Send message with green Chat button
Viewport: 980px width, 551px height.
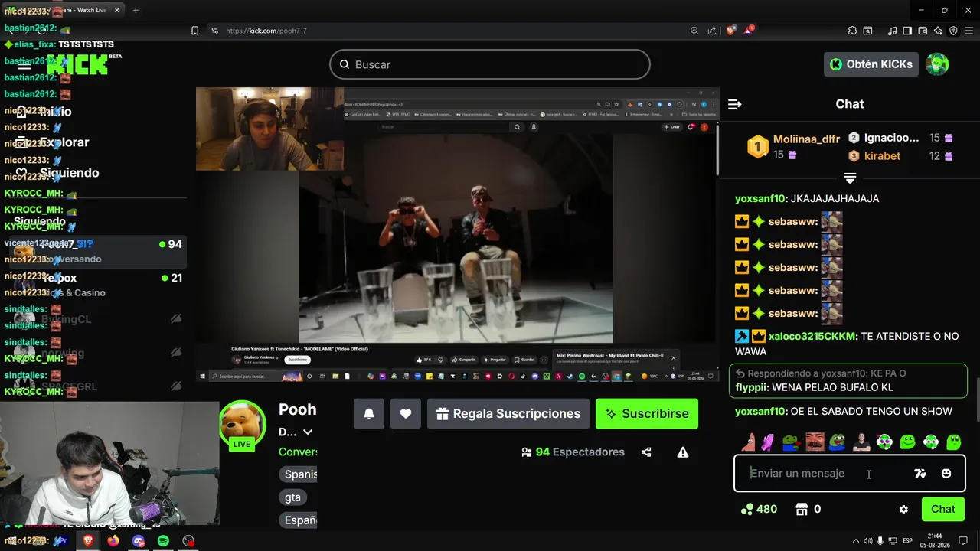point(942,509)
